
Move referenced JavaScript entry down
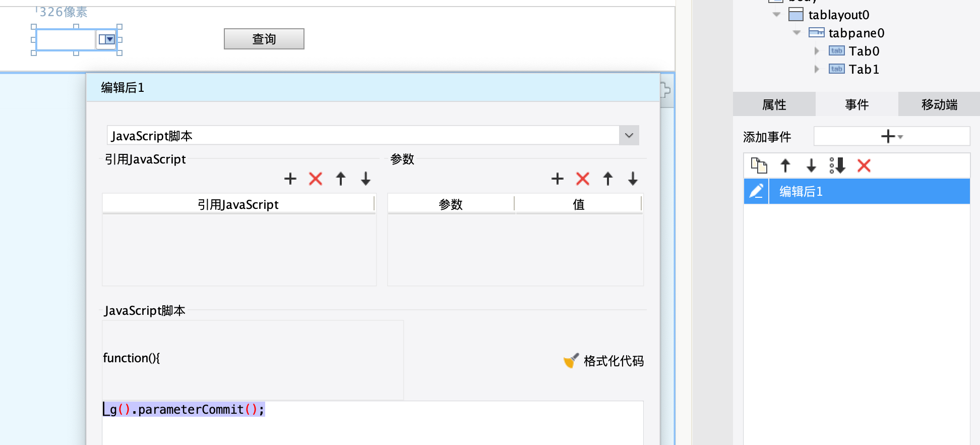pyautogui.click(x=366, y=179)
